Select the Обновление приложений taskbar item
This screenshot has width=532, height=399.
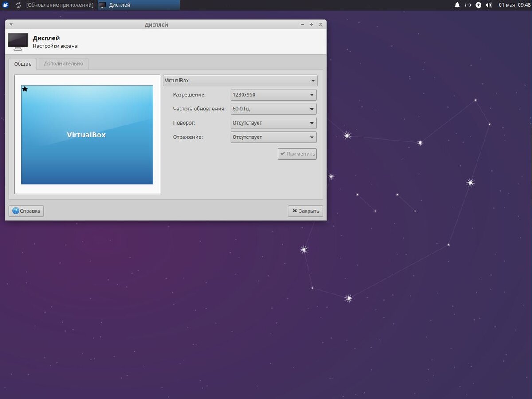pos(55,5)
